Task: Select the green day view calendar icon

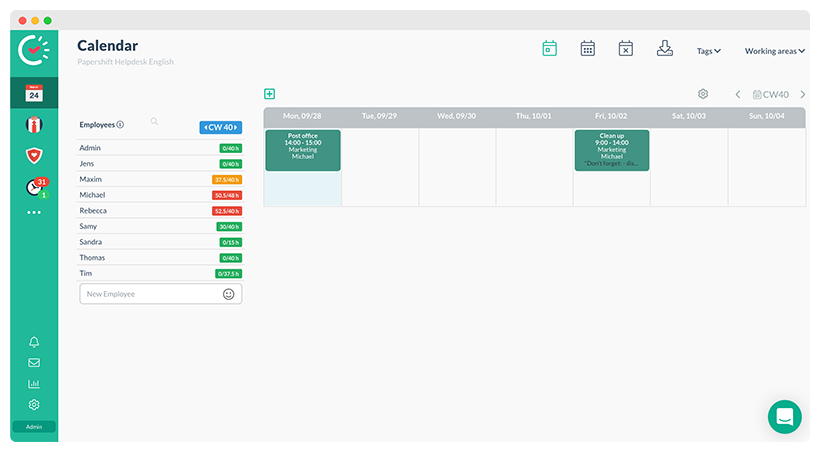Action: pos(550,48)
